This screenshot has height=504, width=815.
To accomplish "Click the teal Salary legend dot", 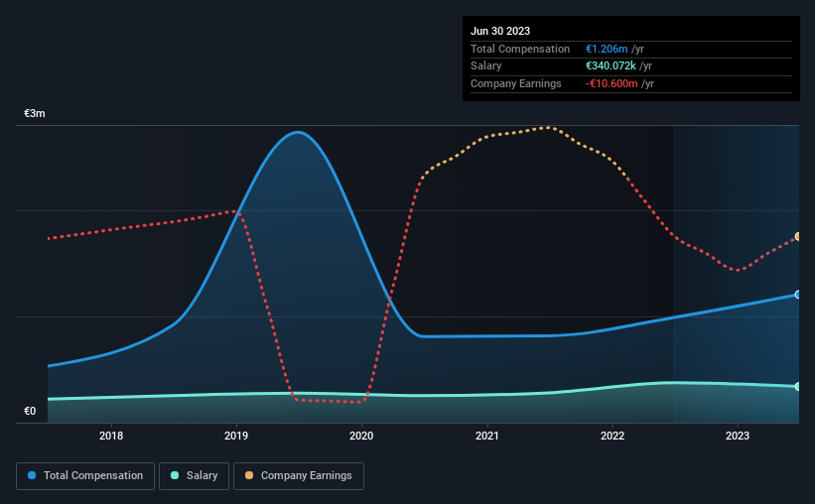I will [175, 475].
